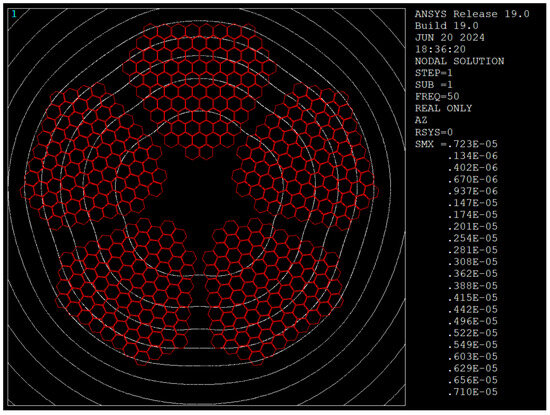Viewport: 550px width, 415px height.
Task: Click the .710E-05 contour legend value
Action: 472,392
